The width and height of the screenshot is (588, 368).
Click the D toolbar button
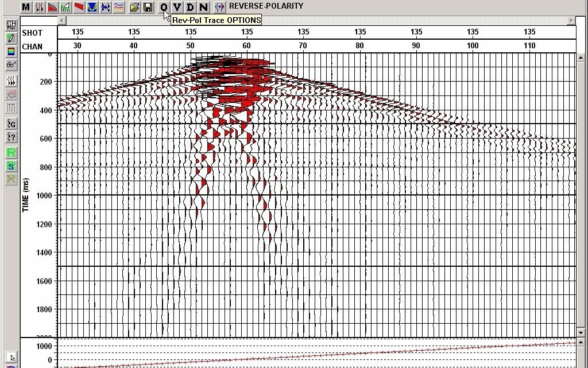(x=190, y=6)
